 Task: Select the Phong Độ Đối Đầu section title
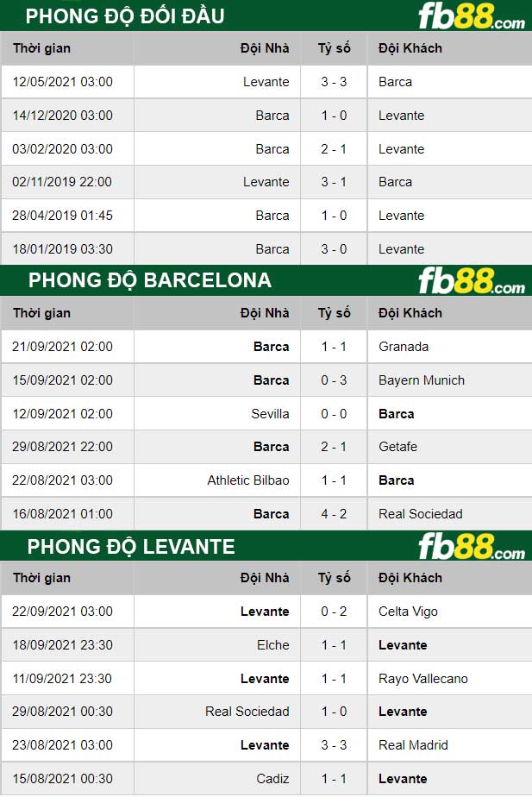(126, 16)
